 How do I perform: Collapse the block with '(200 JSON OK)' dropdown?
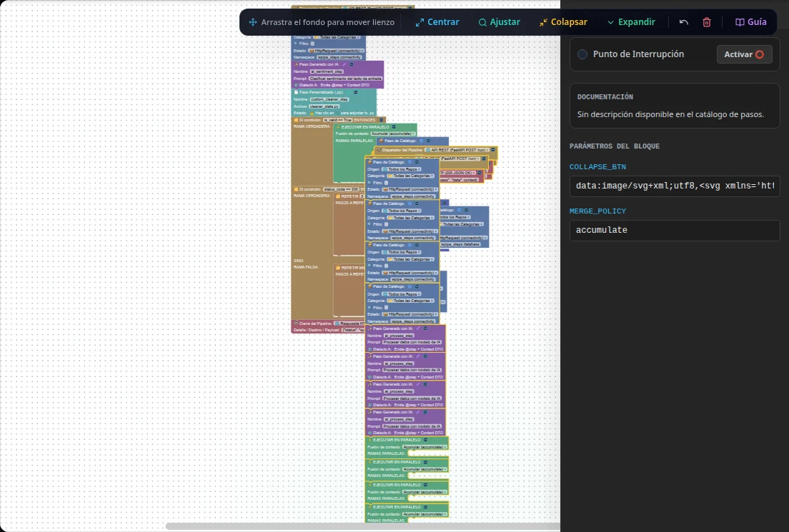coord(480,173)
